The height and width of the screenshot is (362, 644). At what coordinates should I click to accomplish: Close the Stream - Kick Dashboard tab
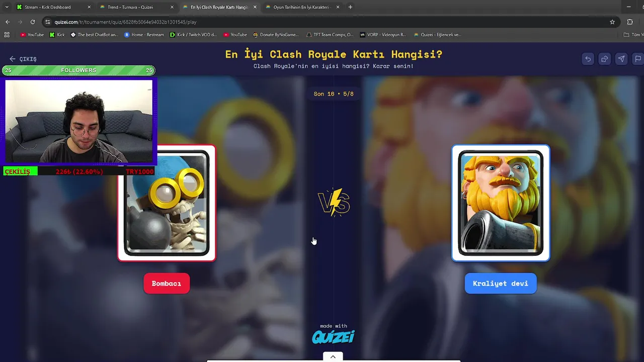point(89,7)
